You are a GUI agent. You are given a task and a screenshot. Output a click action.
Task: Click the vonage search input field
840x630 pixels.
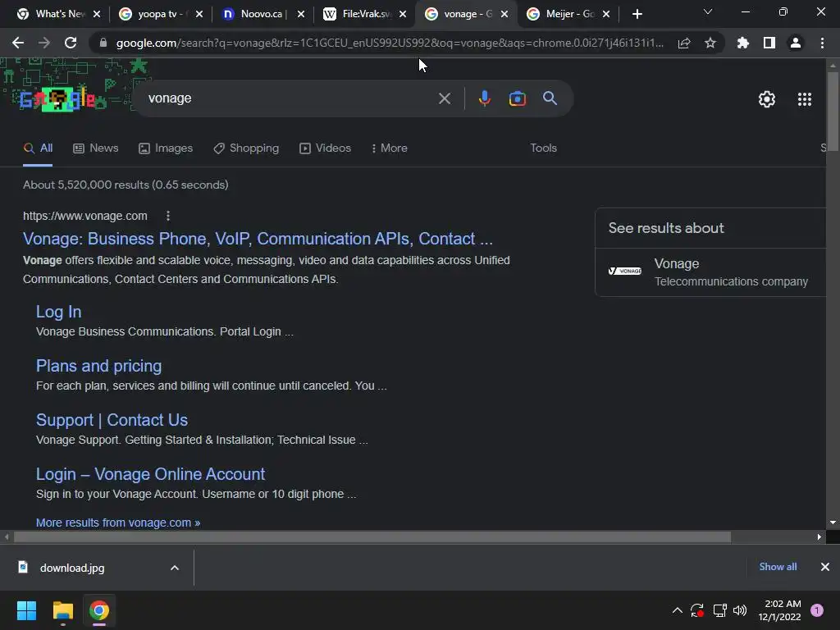(x=290, y=98)
